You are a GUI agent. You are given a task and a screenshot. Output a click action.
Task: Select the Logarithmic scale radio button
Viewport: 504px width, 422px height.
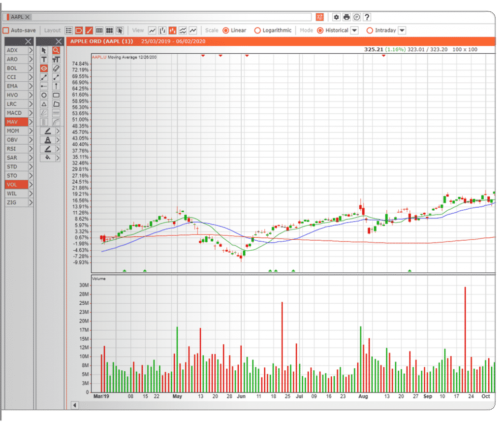click(x=257, y=31)
